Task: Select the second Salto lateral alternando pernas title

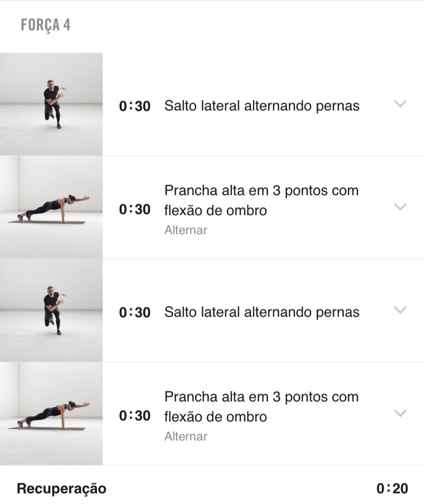Action: (262, 312)
